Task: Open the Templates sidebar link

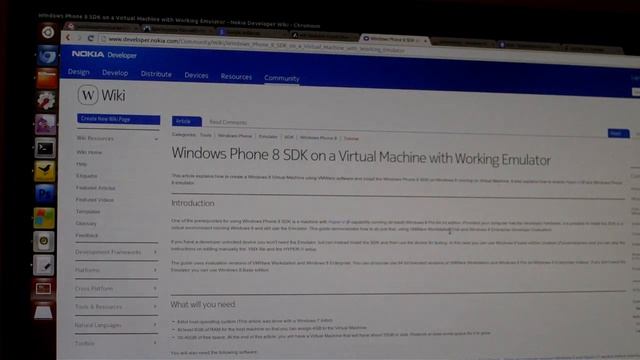Action: pos(88,212)
